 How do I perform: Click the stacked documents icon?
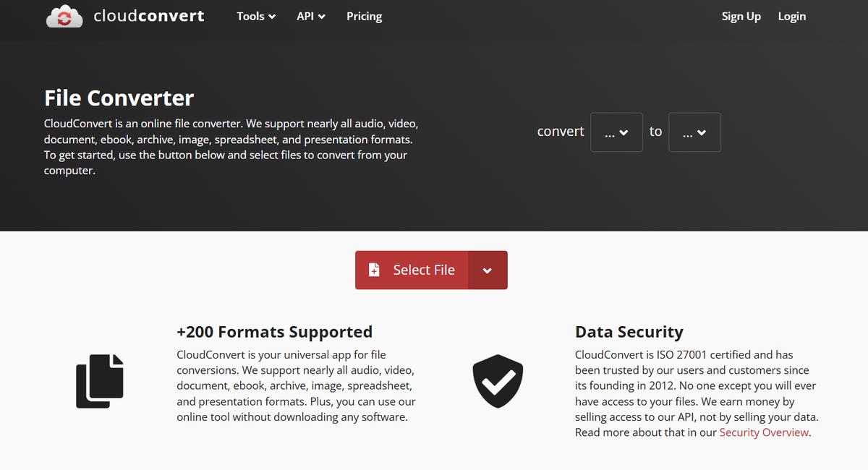click(100, 381)
